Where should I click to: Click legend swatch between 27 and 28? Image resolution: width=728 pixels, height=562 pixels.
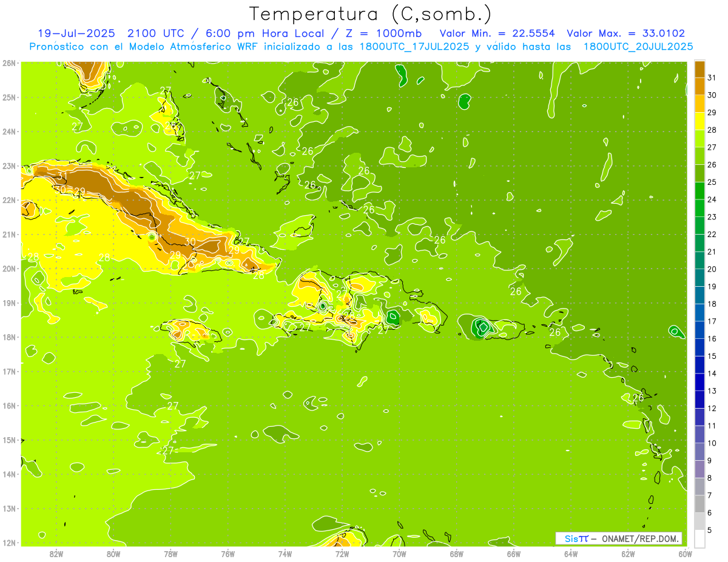tap(699, 138)
